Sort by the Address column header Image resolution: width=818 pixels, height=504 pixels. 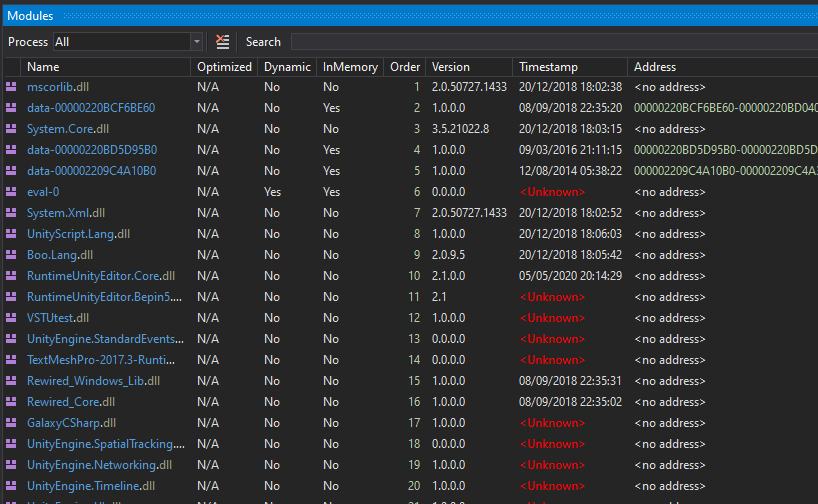click(723, 67)
